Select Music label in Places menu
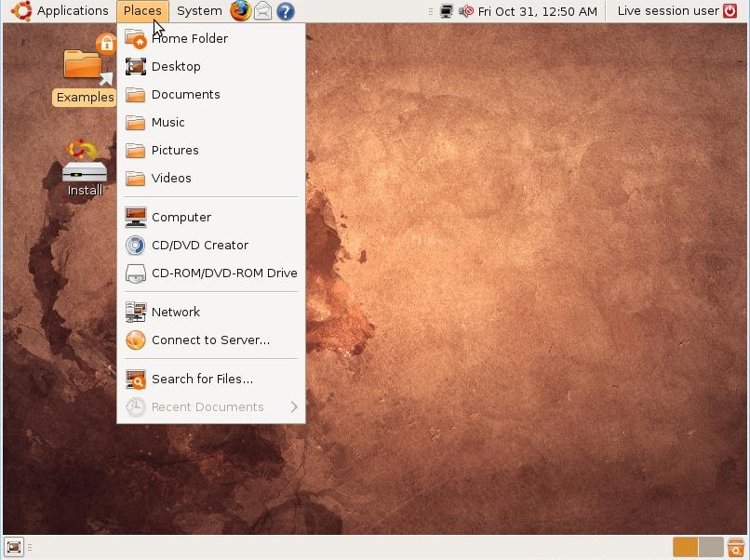750x560 pixels. tap(167, 123)
